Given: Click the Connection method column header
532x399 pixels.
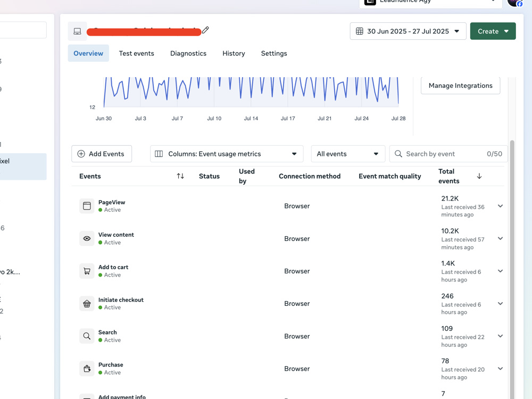Looking at the screenshot, I should pos(310,176).
